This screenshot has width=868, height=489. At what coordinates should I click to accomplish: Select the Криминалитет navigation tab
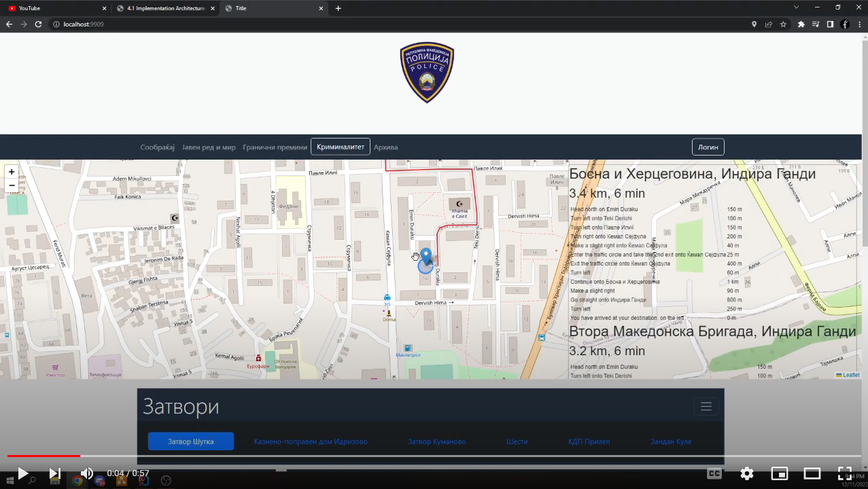pos(340,146)
